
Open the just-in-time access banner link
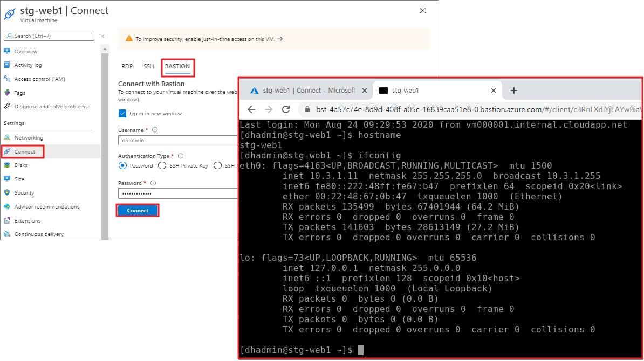pos(209,39)
